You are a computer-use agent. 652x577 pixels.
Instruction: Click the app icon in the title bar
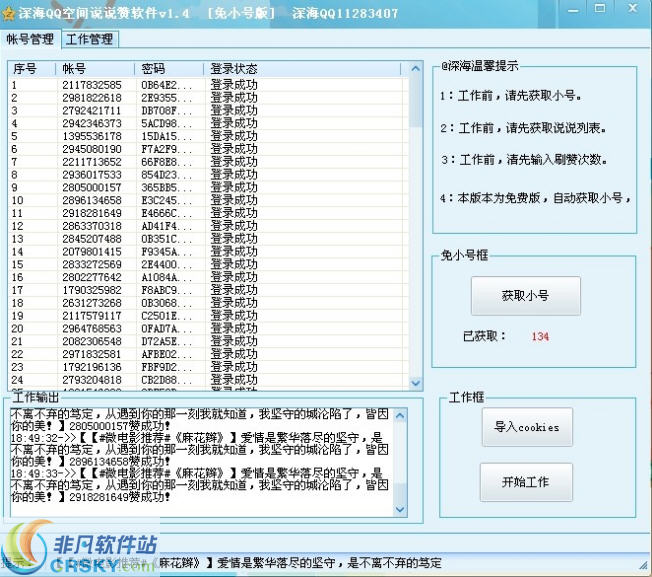point(10,13)
